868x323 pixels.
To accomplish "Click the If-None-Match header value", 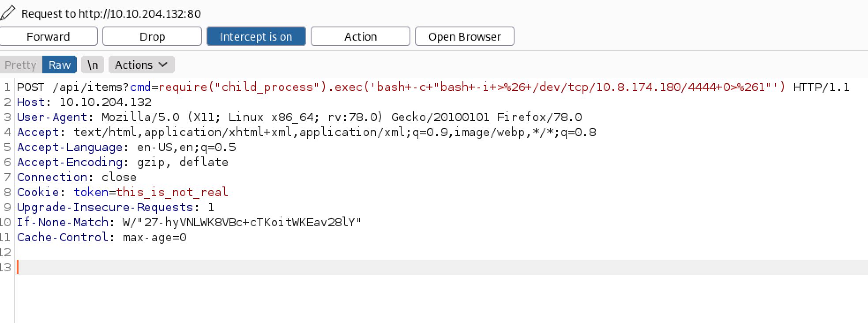I will (242, 222).
